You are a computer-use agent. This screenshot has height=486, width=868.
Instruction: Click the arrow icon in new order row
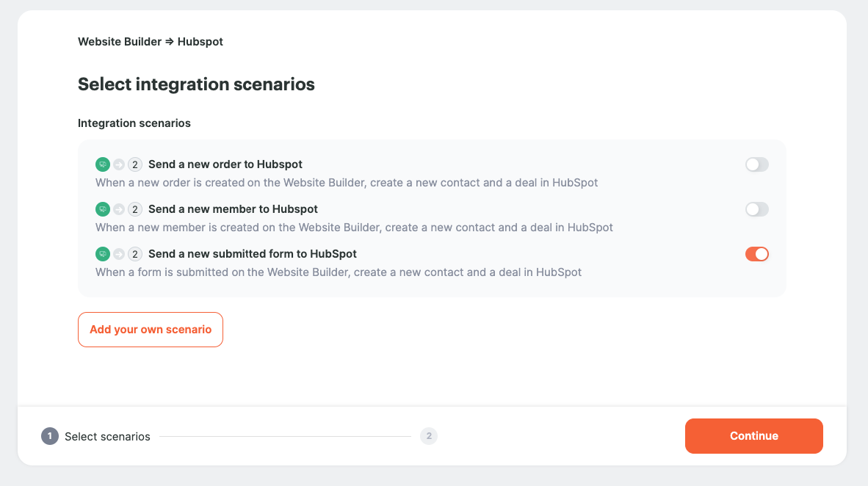(x=119, y=164)
